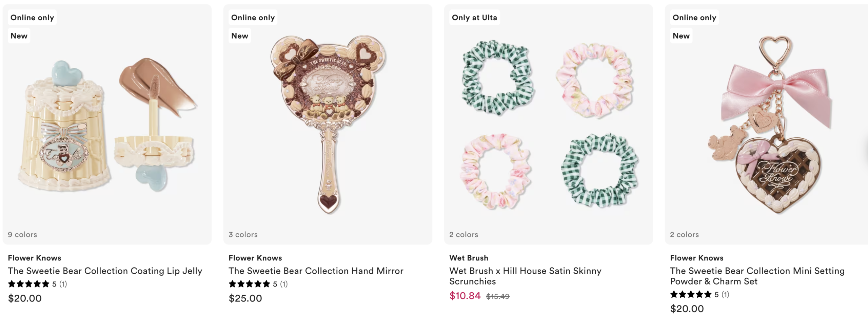Open the Coating Lip Jelly product image
The width and height of the screenshot is (868, 315).
[107, 125]
